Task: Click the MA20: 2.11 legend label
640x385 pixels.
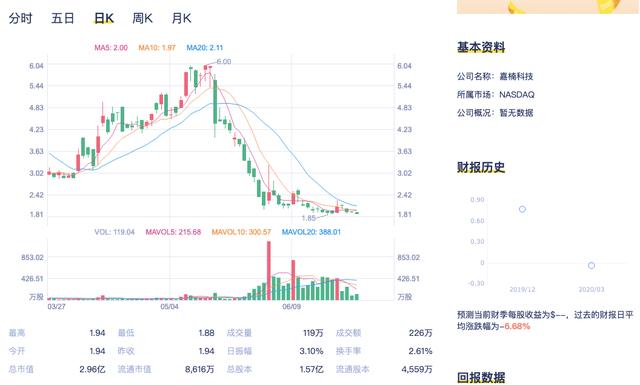Action: [x=204, y=48]
